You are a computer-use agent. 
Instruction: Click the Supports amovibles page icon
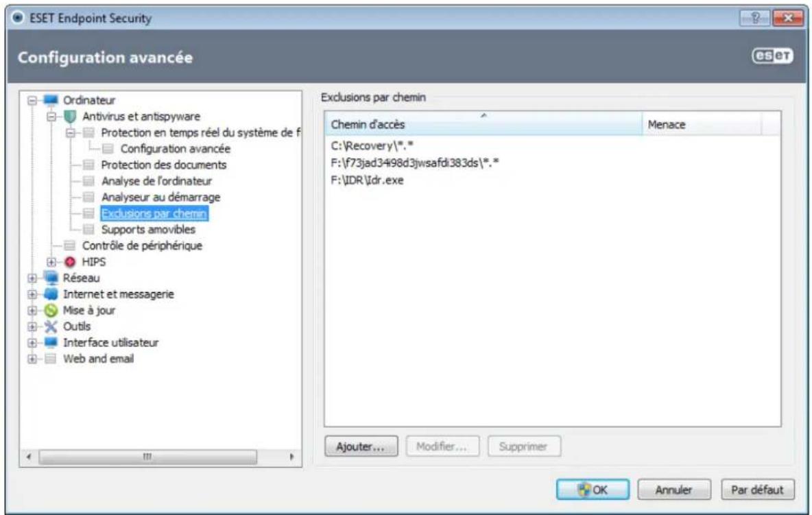[88, 229]
